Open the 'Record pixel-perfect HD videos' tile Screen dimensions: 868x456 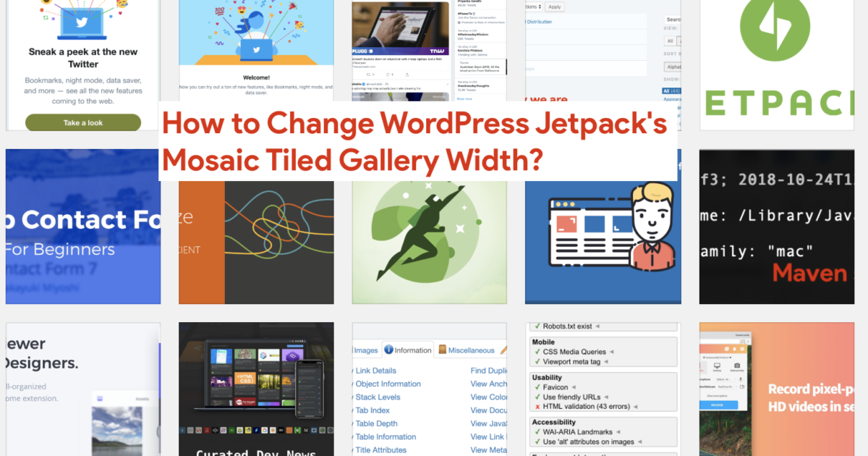(777, 389)
